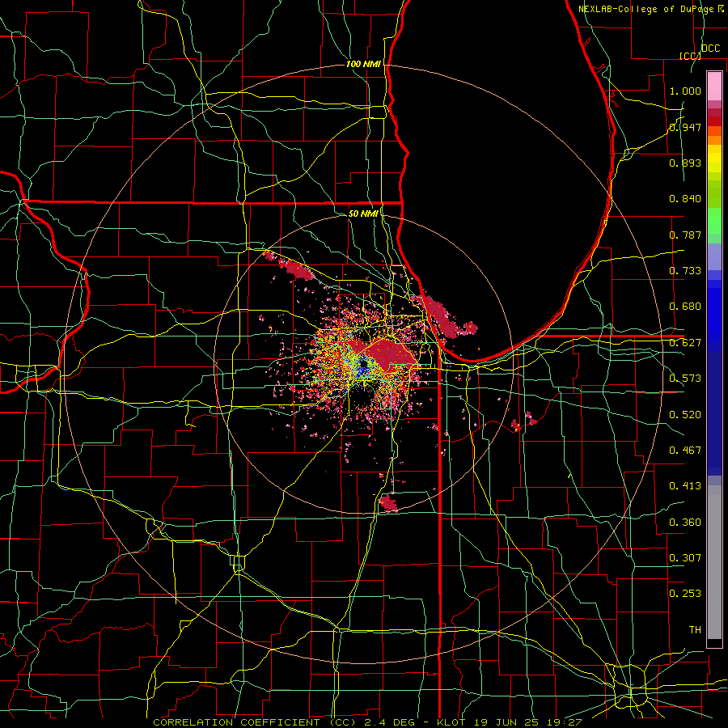
Task: Click the black radar site dot at center
Action: click(364, 363)
